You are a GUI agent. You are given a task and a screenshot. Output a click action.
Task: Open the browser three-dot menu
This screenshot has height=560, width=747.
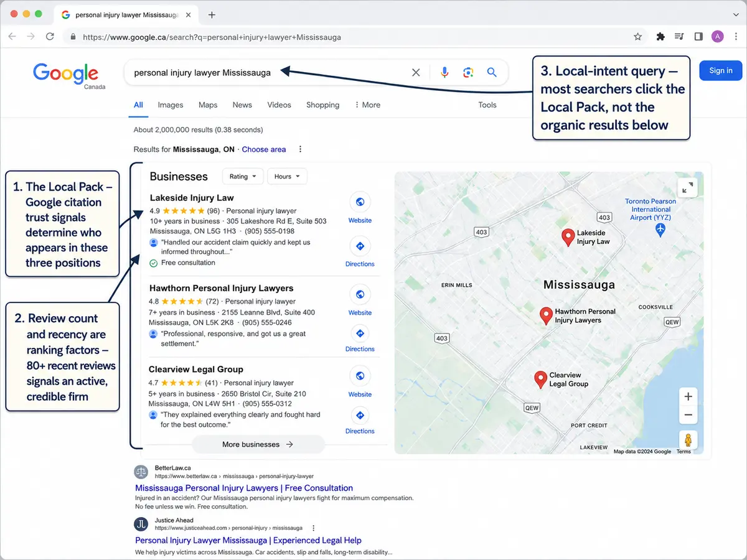(735, 37)
